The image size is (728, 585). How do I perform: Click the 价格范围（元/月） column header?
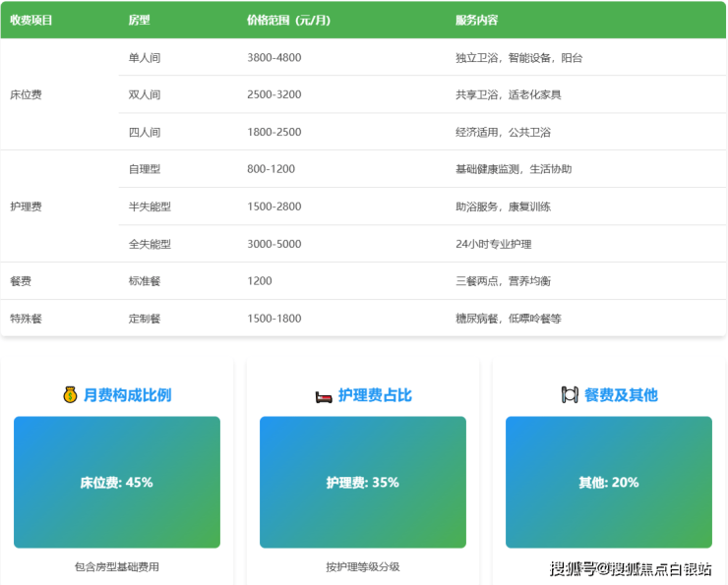click(288, 20)
